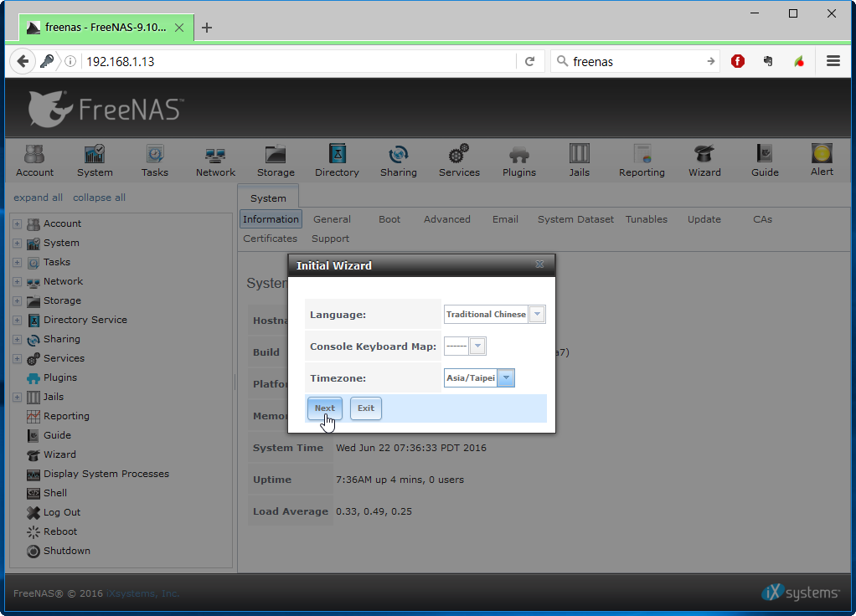Switch to the Support tab
The image size is (856, 616).
(x=330, y=239)
